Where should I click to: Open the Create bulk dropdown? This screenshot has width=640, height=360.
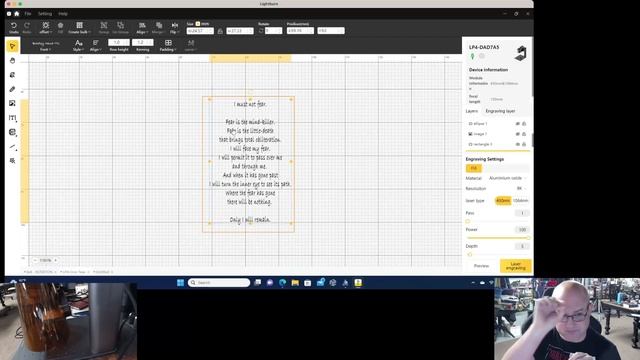point(80,28)
